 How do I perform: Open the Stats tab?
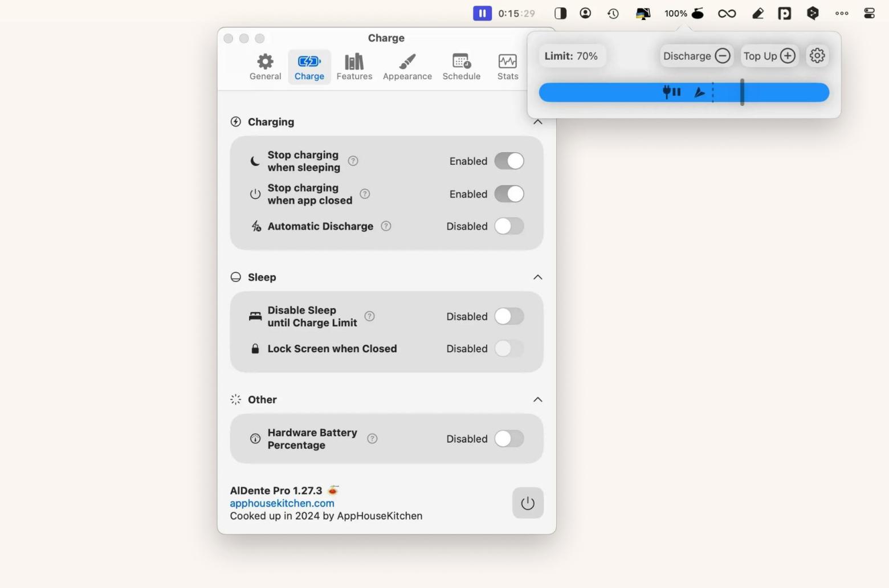pyautogui.click(x=507, y=67)
